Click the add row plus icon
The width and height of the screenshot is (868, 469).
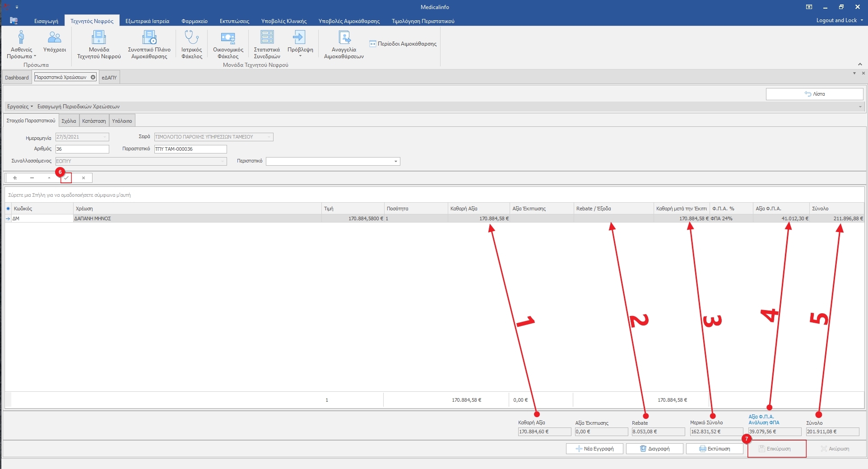pos(15,178)
